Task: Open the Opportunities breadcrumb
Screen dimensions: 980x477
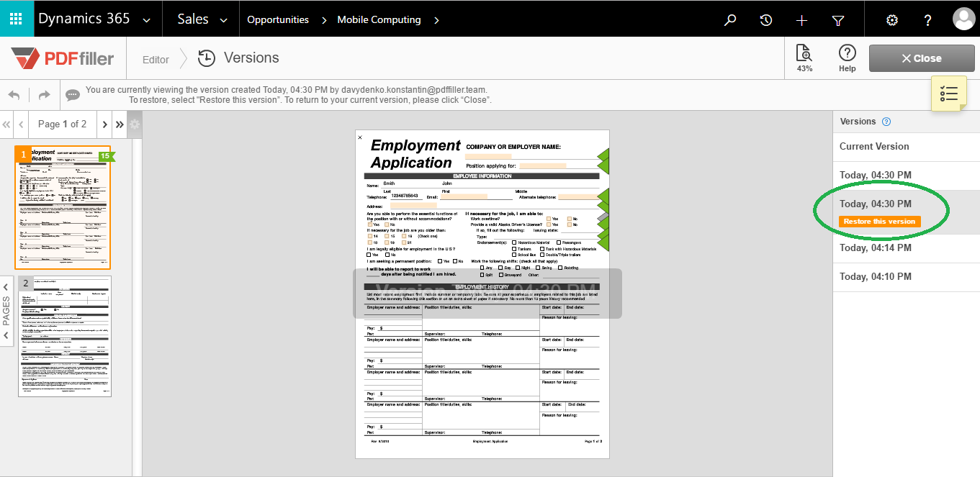Action: pos(278,19)
